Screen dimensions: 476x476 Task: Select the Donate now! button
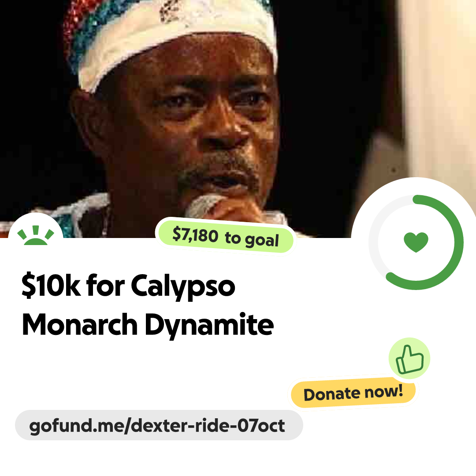coord(353,393)
